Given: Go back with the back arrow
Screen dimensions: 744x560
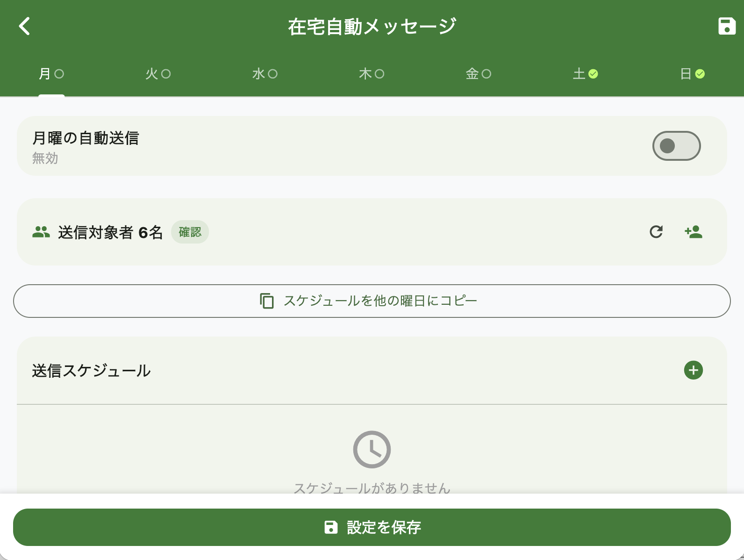Looking at the screenshot, I should 24,27.
